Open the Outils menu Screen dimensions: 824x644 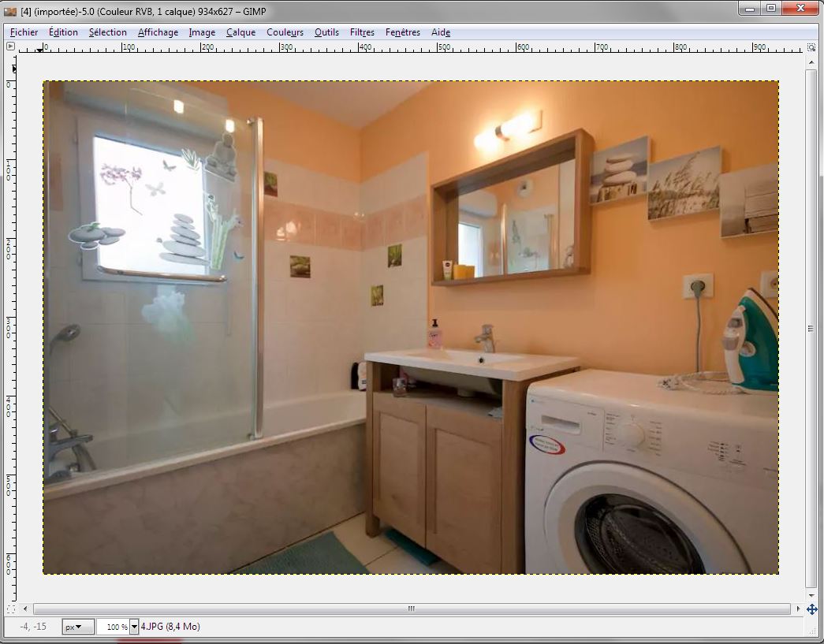326,32
